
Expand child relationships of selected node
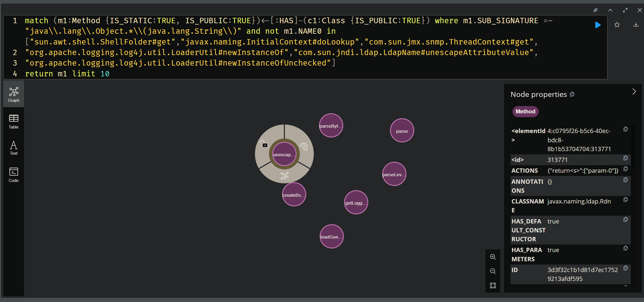[284, 176]
